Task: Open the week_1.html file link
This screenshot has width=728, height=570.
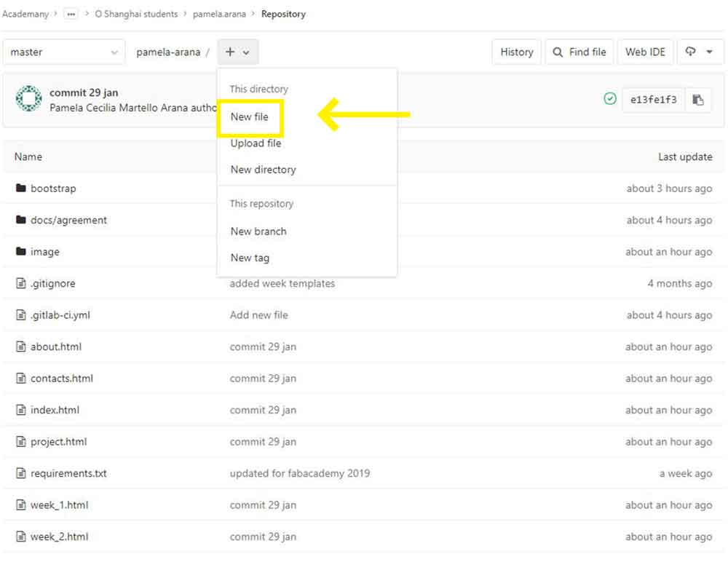Action: point(59,505)
